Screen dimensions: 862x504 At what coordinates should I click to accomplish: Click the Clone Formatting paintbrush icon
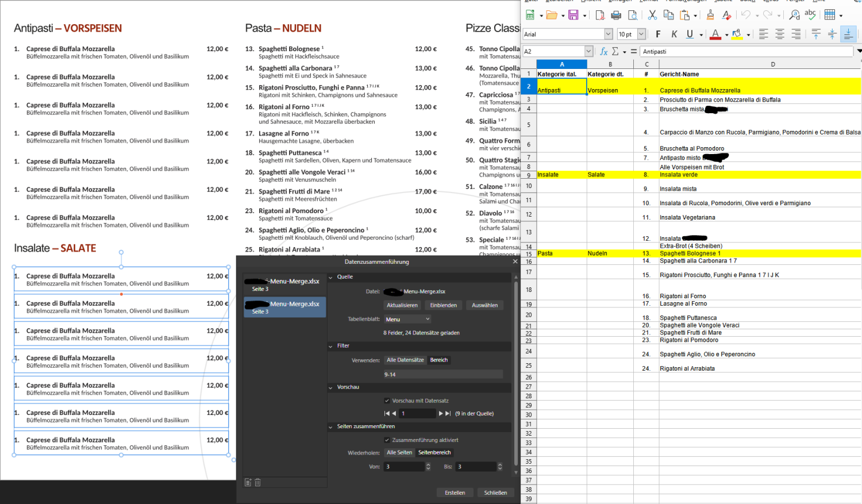(710, 15)
